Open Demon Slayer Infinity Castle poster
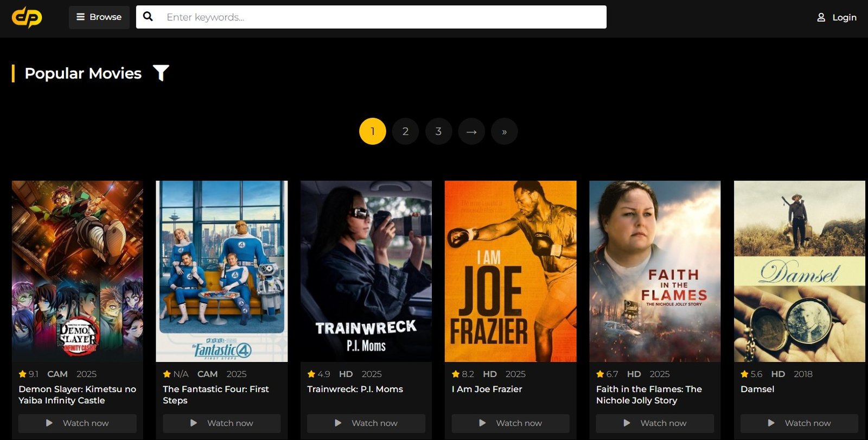 pyautogui.click(x=78, y=271)
